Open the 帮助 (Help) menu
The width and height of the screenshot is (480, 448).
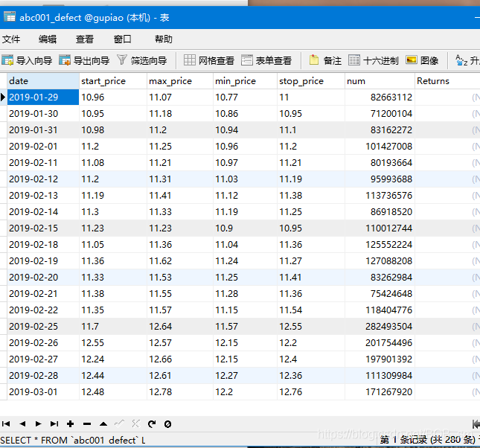click(164, 39)
